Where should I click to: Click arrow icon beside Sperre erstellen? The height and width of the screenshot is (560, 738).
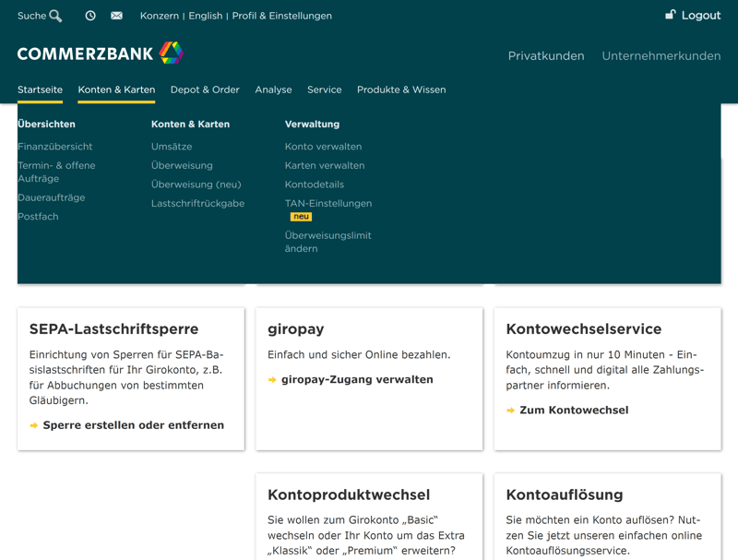click(34, 426)
